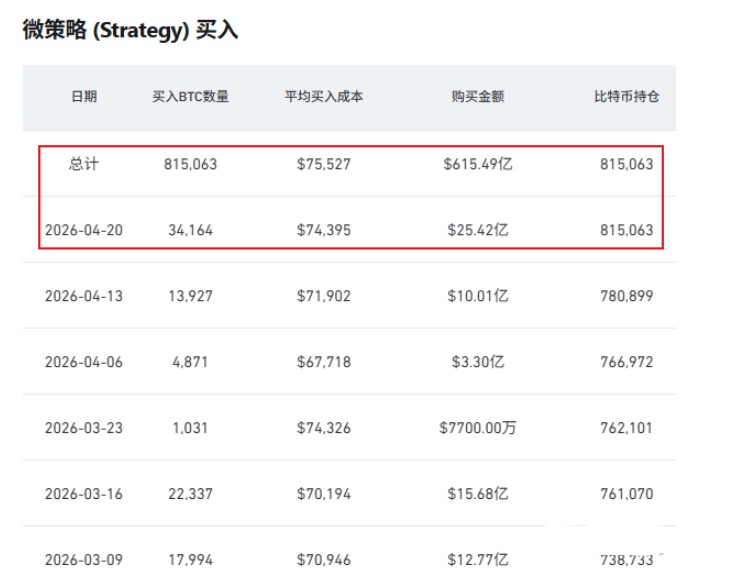Image resolution: width=748 pixels, height=586 pixels.
Task: Click the 22,337 BTC quantity cell
Action: pos(189,494)
